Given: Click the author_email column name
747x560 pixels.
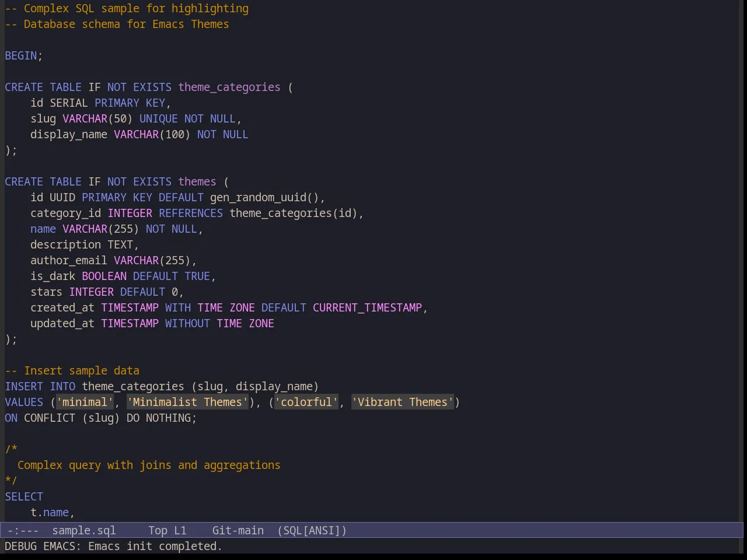Looking at the screenshot, I should pyautogui.click(x=69, y=260).
